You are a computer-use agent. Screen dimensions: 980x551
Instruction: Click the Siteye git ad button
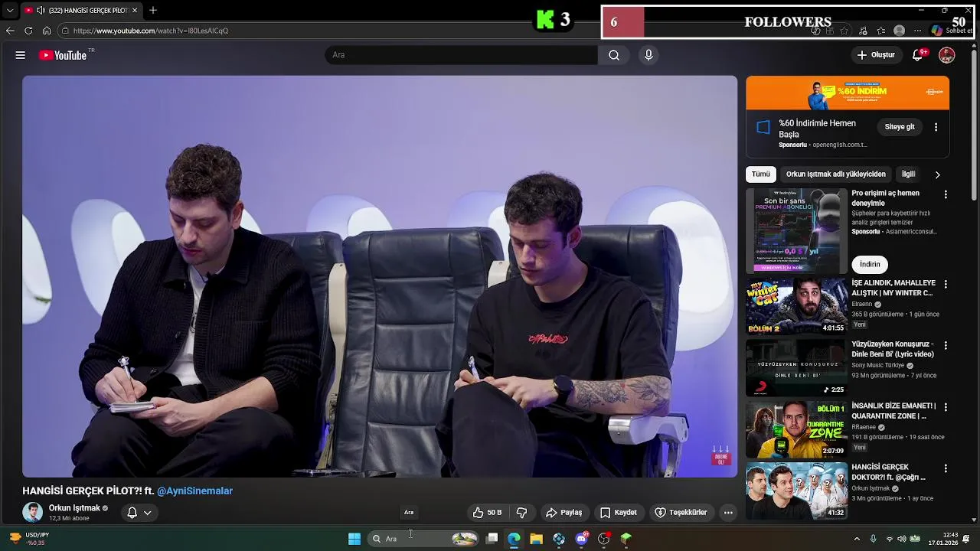(900, 127)
